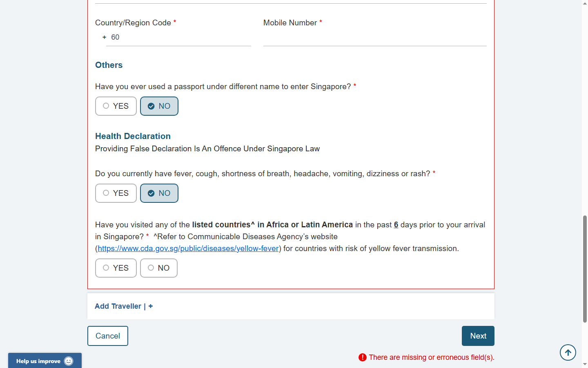Click the scrollbar up arrow
Screen dimensions: 588x368
coord(585,3)
